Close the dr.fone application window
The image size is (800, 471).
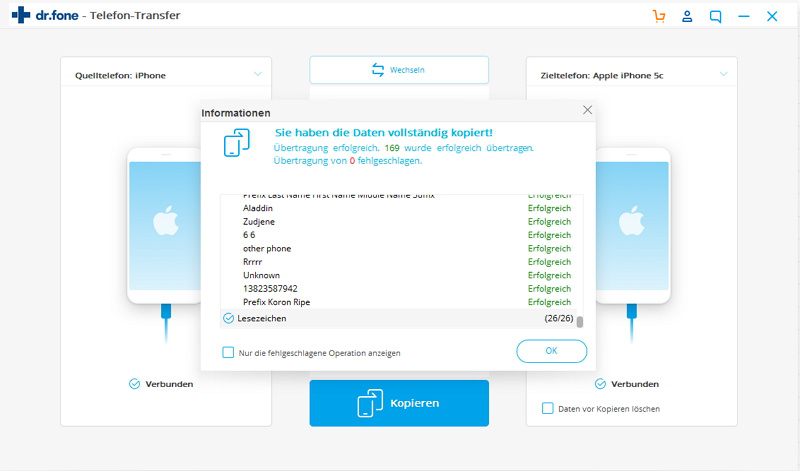pos(772,16)
